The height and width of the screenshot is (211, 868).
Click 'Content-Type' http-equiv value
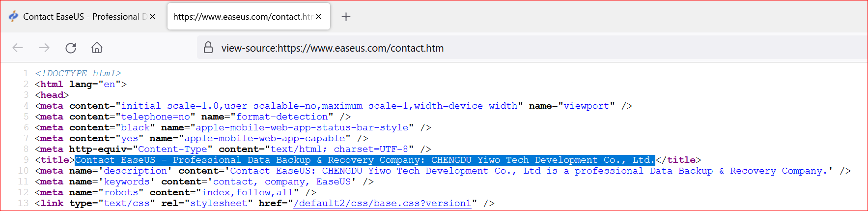tap(172, 149)
